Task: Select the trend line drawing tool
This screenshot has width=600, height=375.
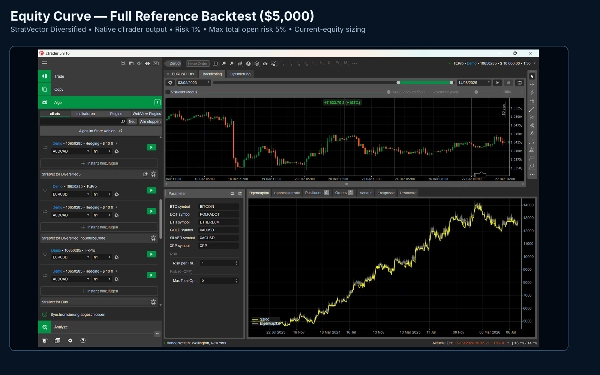Action: click(x=532, y=110)
